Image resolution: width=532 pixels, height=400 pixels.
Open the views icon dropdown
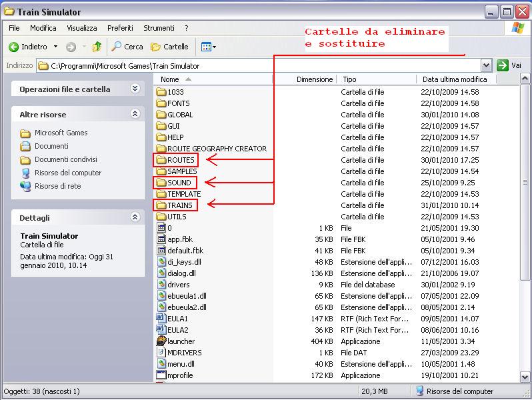click(208, 47)
